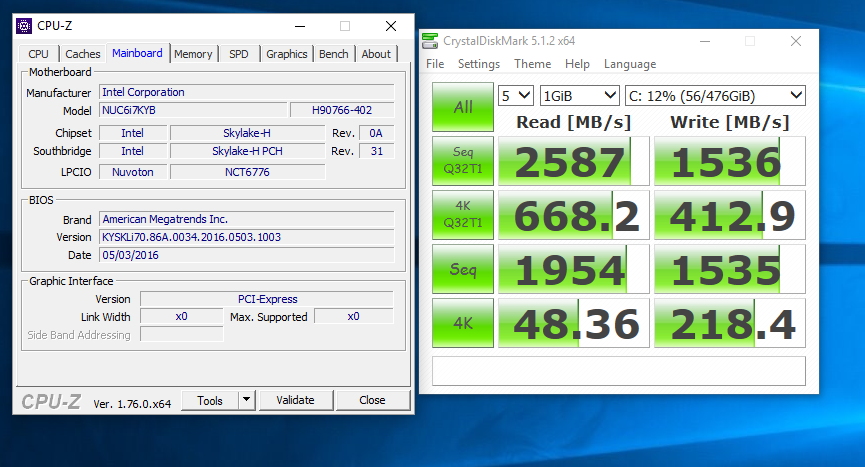Image resolution: width=865 pixels, height=467 pixels.
Task: Run the Seq benchmark test
Action: click(462, 270)
